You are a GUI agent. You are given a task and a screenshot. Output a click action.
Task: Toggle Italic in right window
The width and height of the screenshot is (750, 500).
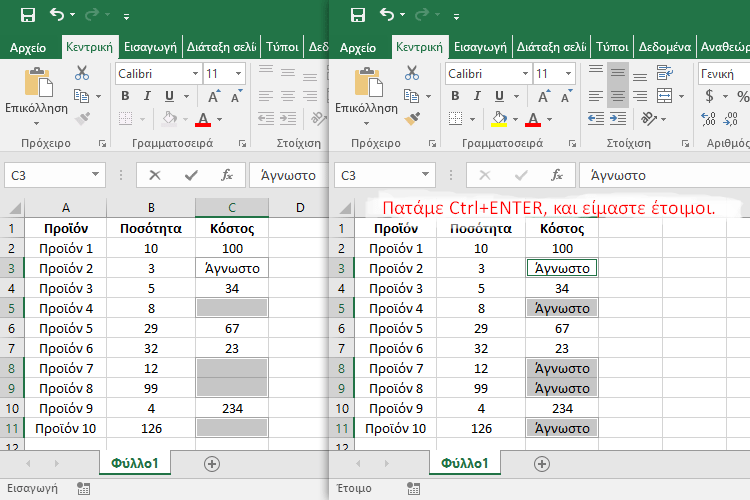point(477,96)
